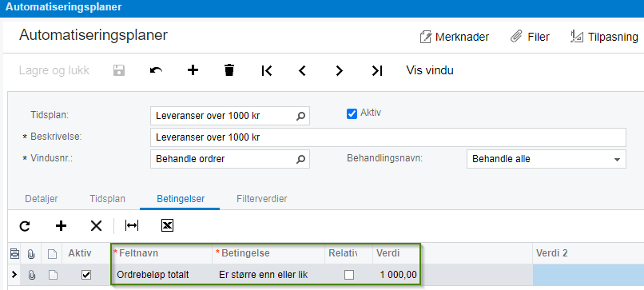
Task: Click into the Beskrivelse text field
Action: [x=388, y=137]
